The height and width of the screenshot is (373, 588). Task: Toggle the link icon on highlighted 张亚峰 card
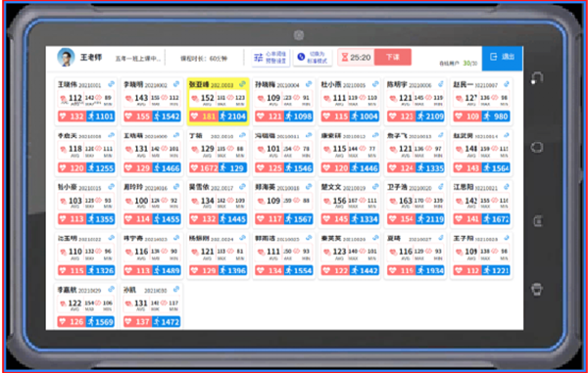click(x=243, y=84)
